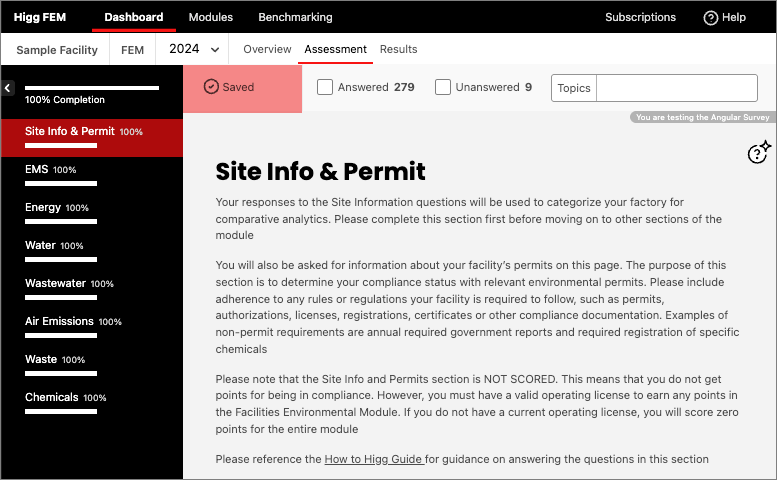Go to the Benchmarking tab
This screenshot has height=480, width=777.
pos(295,17)
